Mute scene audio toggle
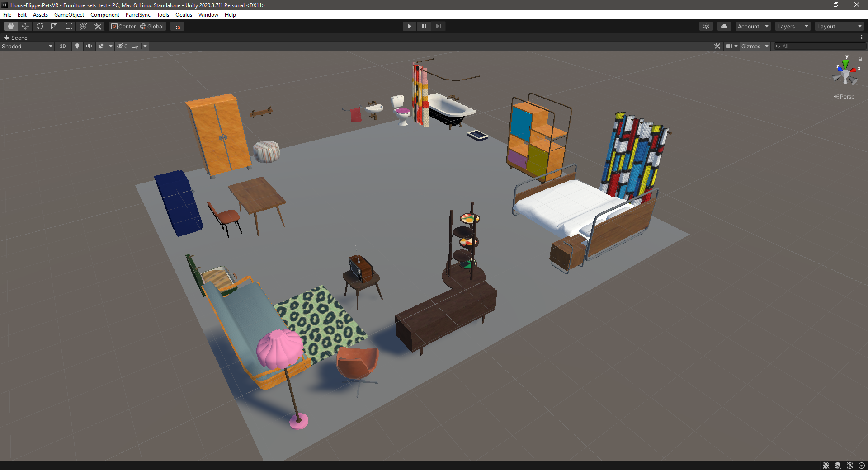 (x=89, y=46)
